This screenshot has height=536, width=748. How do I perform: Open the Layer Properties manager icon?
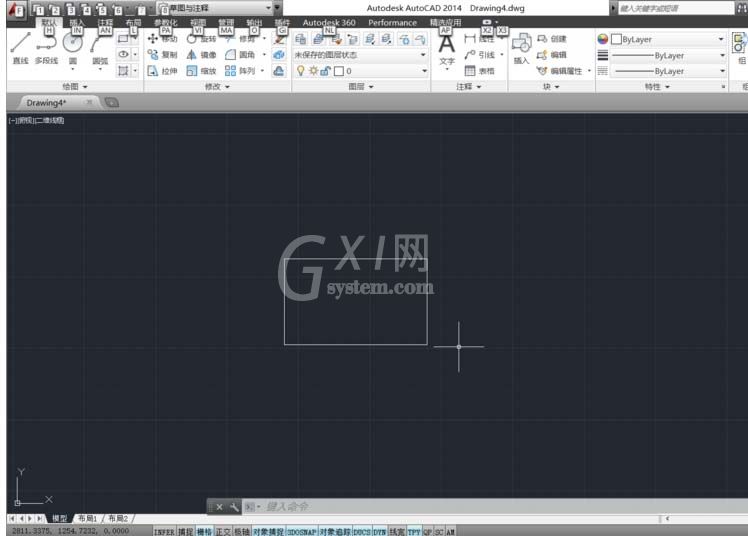(301, 39)
